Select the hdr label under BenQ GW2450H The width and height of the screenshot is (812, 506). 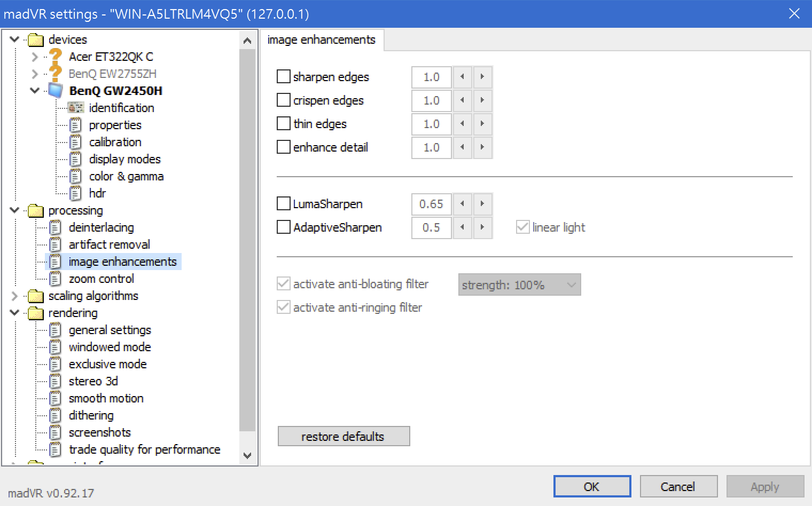coord(97,193)
